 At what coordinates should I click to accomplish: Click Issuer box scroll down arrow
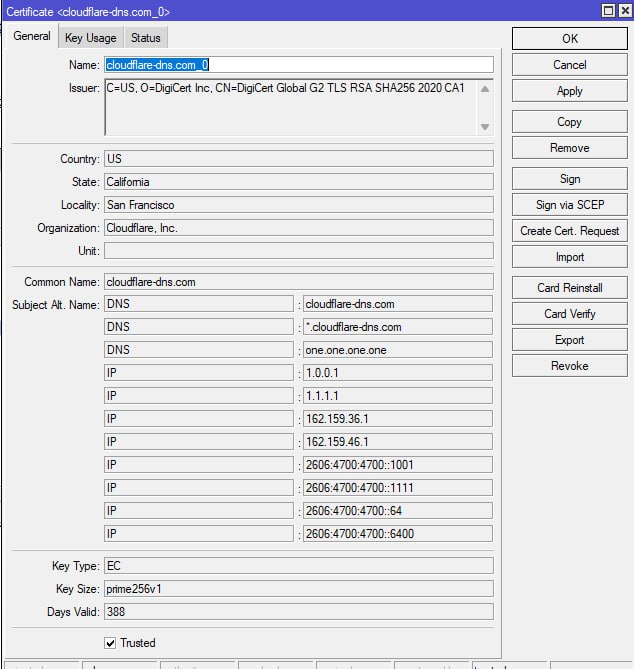(x=485, y=127)
